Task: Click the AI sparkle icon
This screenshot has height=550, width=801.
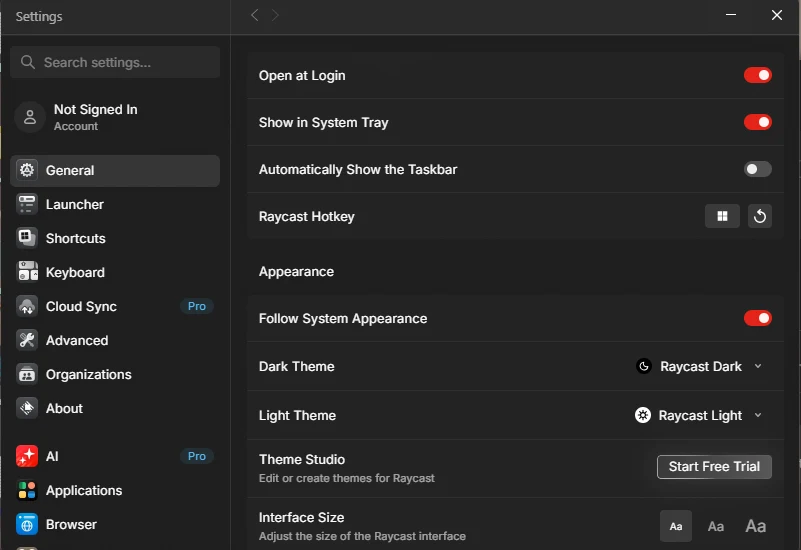Action: (x=27, y=456)
